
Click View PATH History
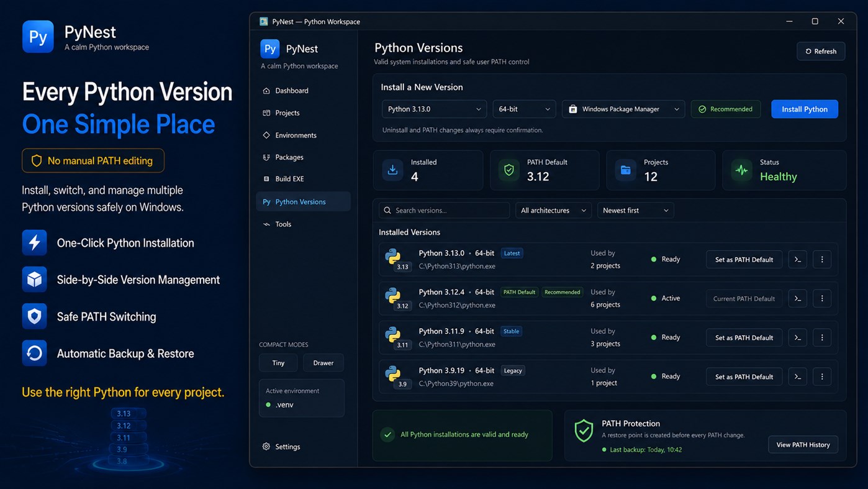(803, 444)
